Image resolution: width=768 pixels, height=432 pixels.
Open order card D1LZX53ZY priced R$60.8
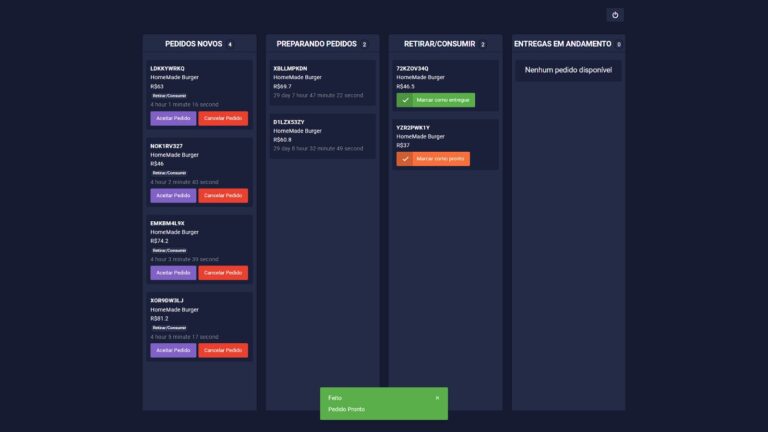[x=321, y=135]
